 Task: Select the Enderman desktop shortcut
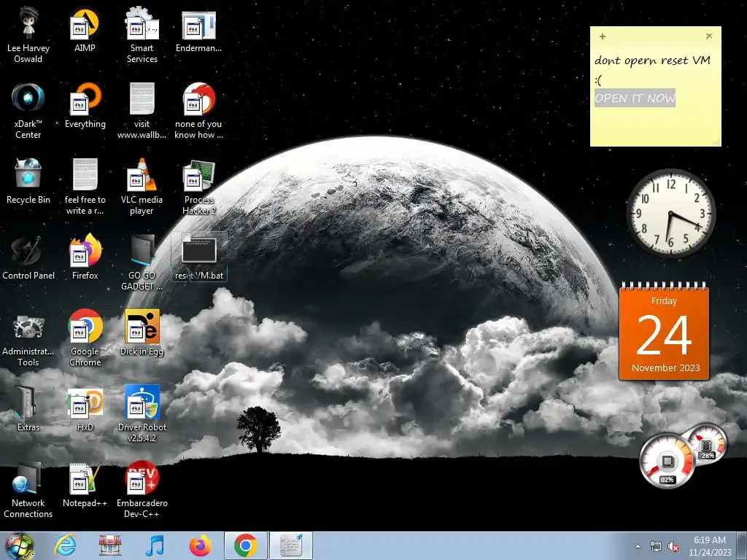[198, 31]
